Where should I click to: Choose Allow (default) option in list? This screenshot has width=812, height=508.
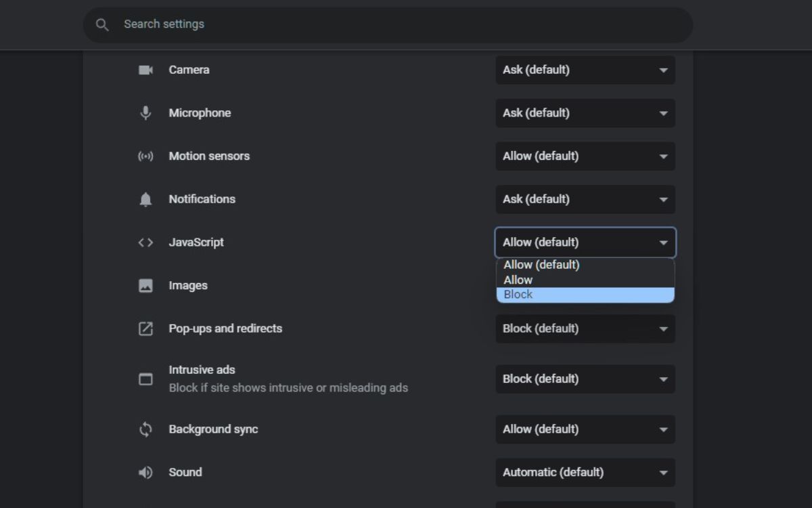tap(585, 265)
